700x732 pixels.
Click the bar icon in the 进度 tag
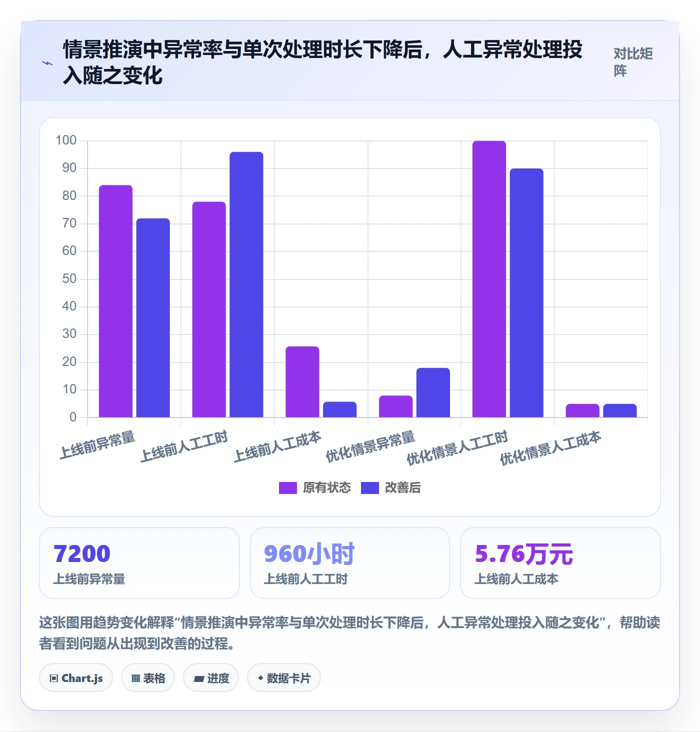[198, 679]
